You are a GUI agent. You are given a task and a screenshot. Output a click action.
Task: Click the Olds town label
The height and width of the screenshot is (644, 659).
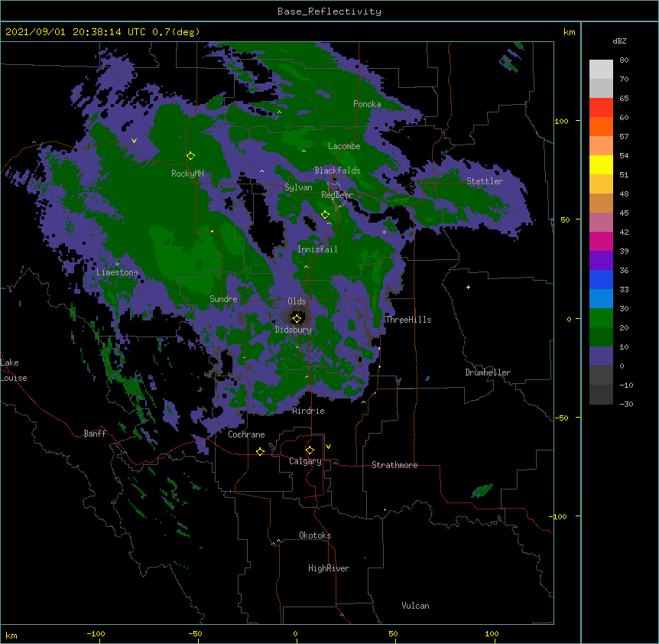(297, 301)
